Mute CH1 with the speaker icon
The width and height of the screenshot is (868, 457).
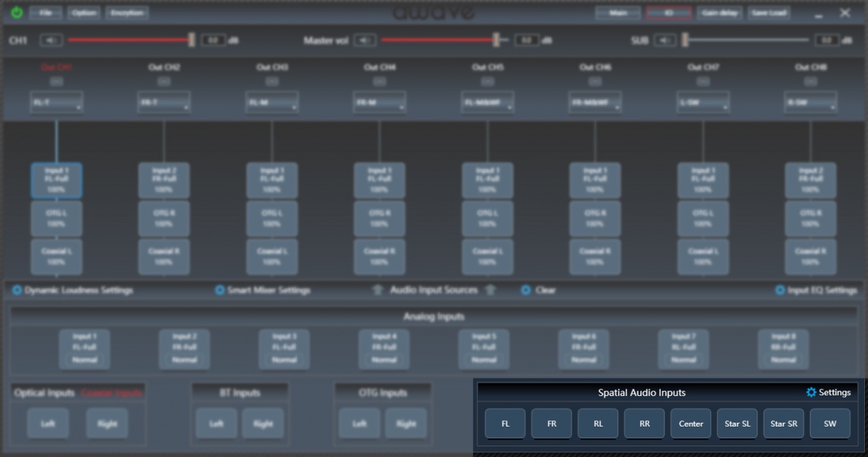51,40
